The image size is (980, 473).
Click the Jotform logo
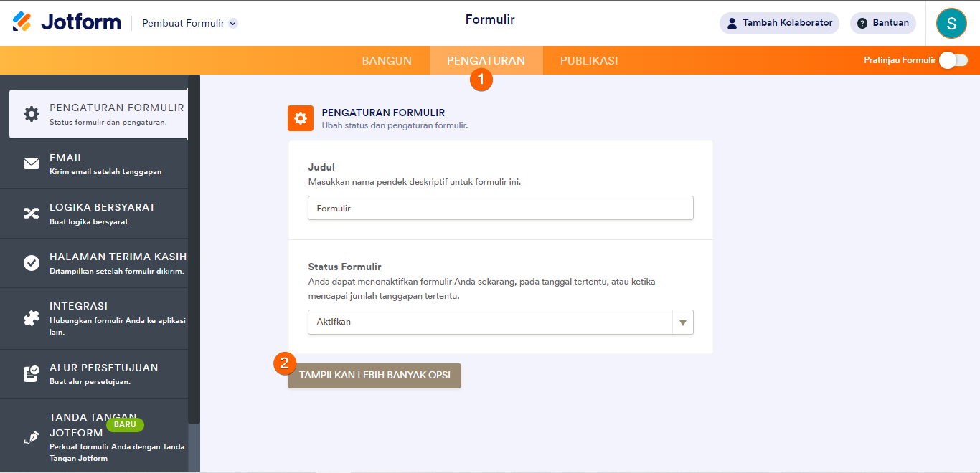pos(67,22)
